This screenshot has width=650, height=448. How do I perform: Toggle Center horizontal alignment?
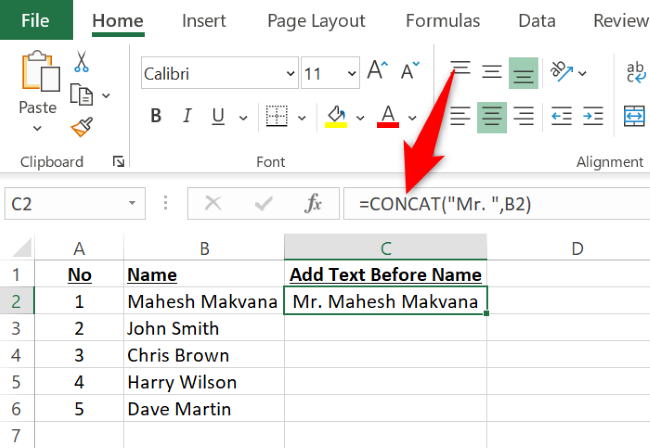pyautogui.click(x=489, y=116)
